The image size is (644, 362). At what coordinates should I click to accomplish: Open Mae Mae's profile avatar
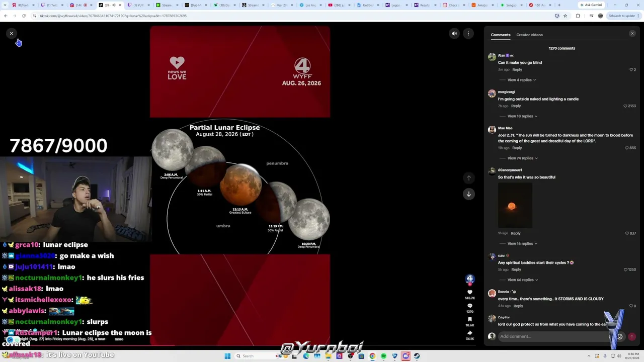(x=492, y=130)
